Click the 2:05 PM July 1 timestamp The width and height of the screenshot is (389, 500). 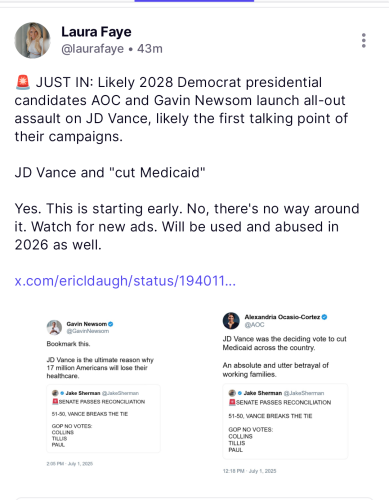[70, 464]
